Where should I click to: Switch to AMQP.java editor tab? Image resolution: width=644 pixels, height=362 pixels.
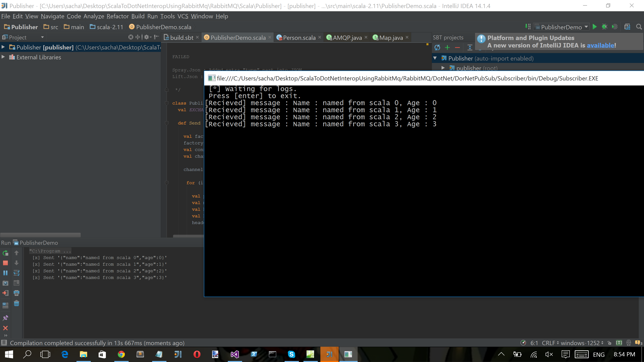tap(347, 37)
